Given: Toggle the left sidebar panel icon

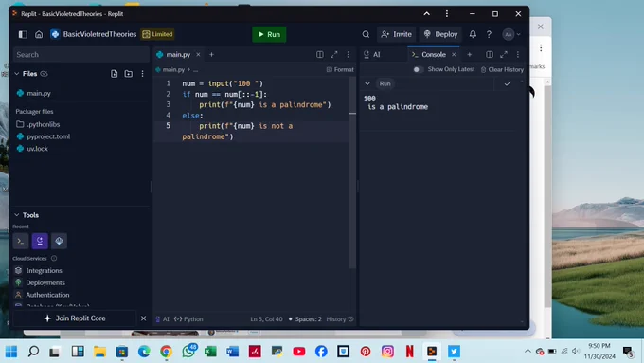Looking at the screenshot, I should pyautogui.click(x=23, y=34).
